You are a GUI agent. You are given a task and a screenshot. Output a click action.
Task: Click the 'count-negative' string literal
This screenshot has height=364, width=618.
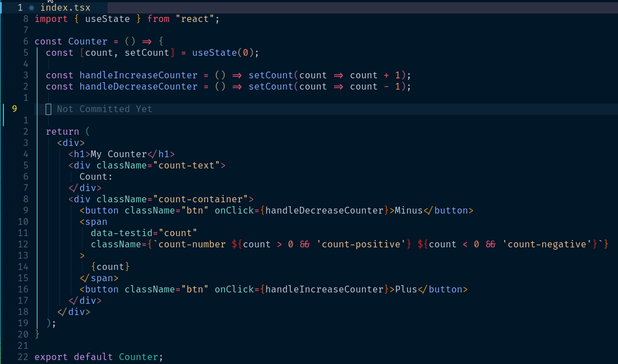546,245
